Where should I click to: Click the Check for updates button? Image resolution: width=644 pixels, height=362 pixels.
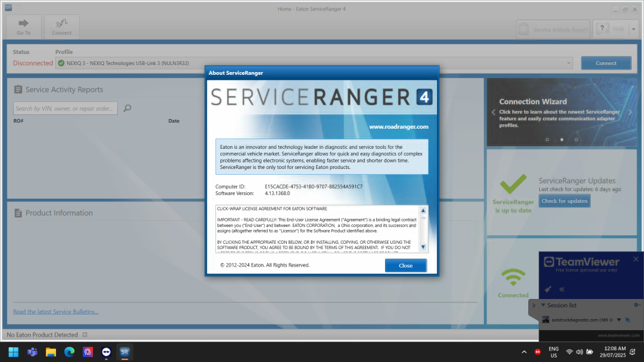[565, 201]
